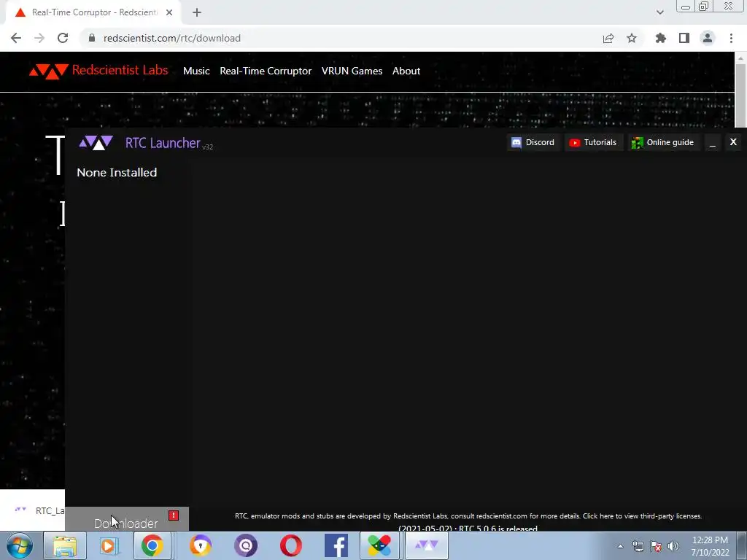Open a new Chrome tab

pyautogui.click(x=197, y=12)
